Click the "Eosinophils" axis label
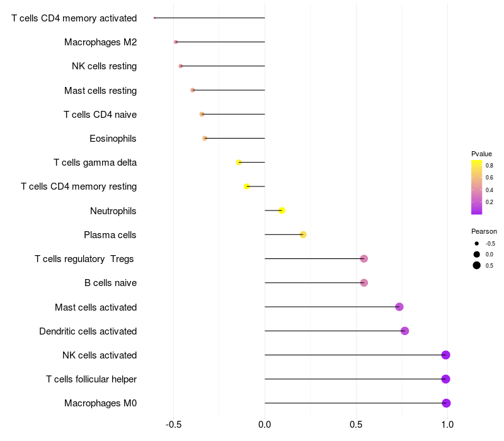This screenshot has width=504, height=441. coord(113,139)
